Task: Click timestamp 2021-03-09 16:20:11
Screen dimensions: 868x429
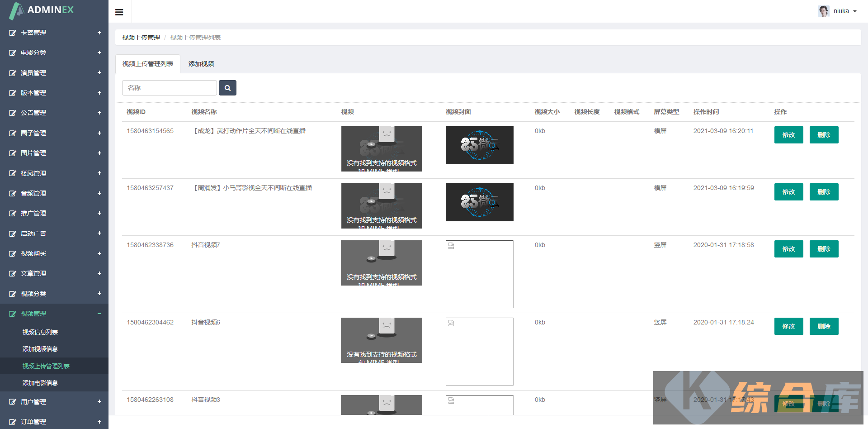Action: coord(723,131)
